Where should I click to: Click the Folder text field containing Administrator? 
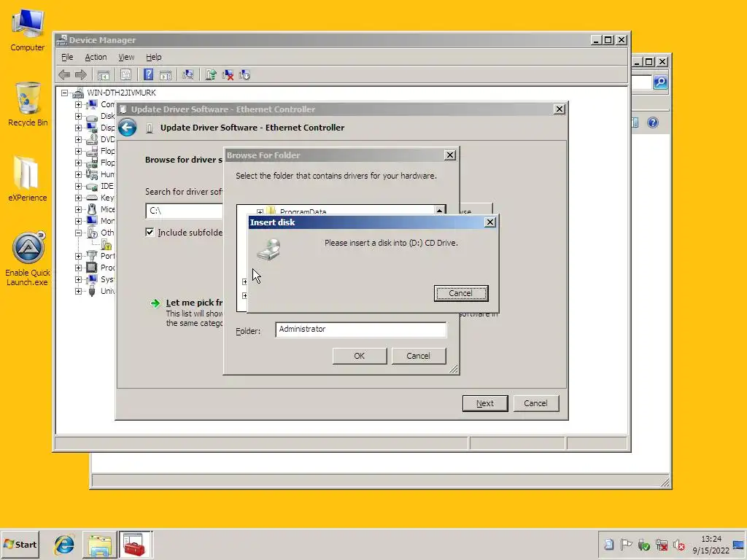(x=360, y=330)
